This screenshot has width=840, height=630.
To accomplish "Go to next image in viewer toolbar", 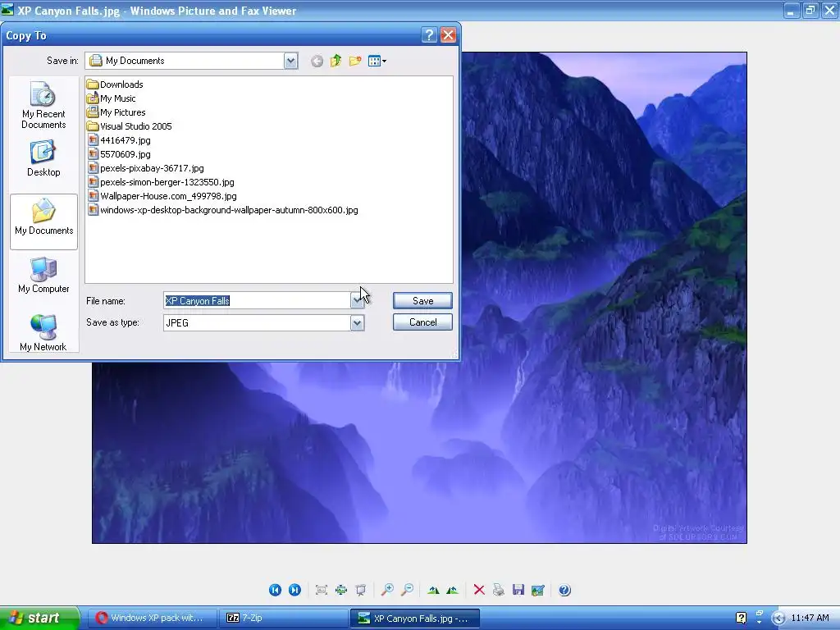I will [294, 590].
